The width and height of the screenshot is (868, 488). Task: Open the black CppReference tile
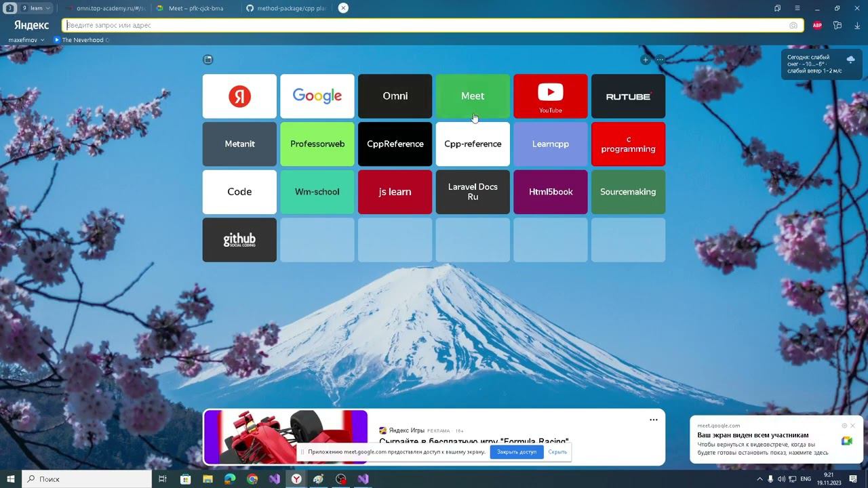(395, 144)
